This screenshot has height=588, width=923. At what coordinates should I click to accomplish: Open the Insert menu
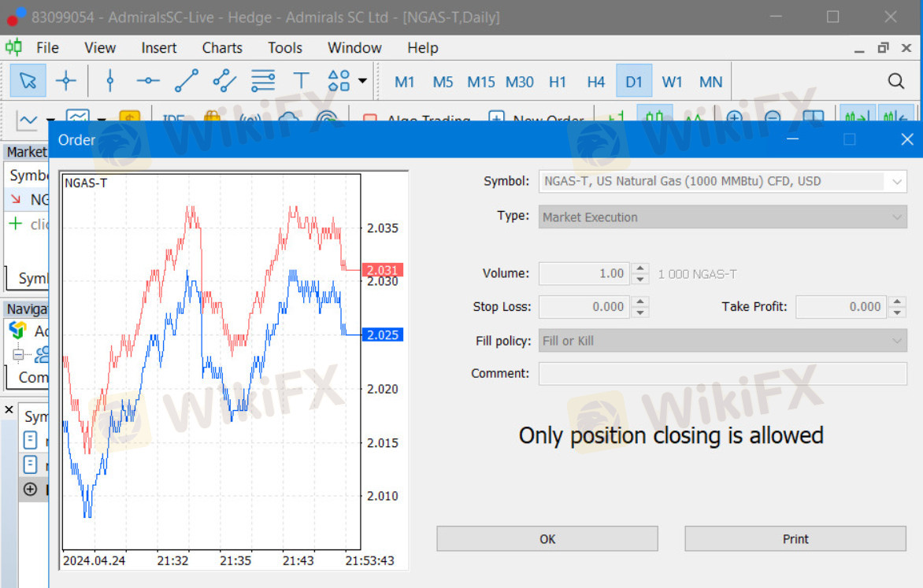159,48
